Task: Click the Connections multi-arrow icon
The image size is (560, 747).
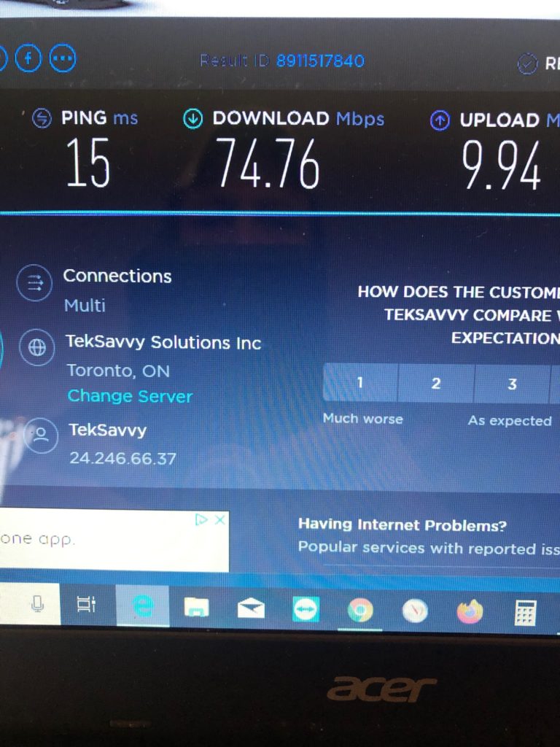Action: [x=34, y=282]
